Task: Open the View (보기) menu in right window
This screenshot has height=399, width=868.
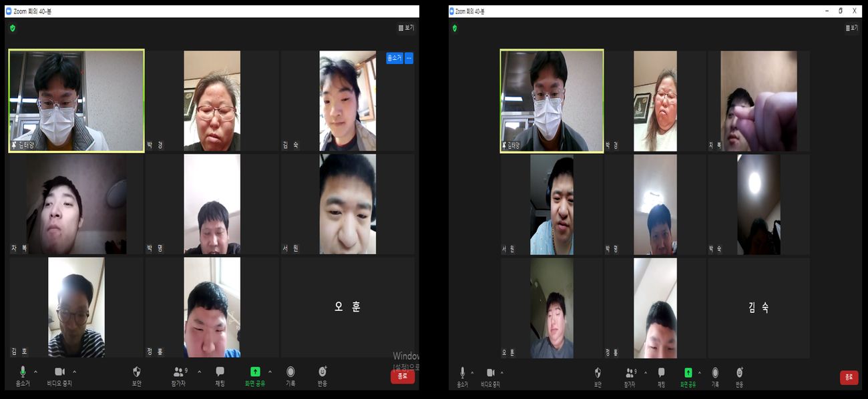Action: (x=852, y=28)
